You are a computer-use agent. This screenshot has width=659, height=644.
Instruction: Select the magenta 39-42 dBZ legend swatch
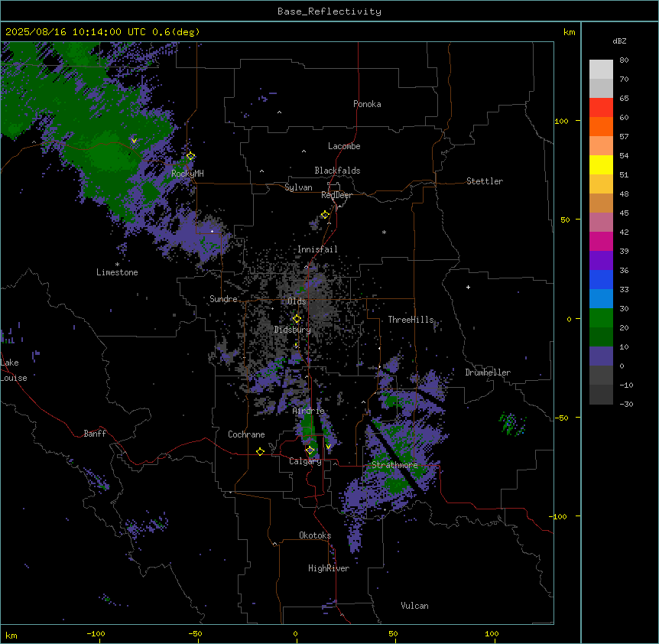(x=601, y=241)
